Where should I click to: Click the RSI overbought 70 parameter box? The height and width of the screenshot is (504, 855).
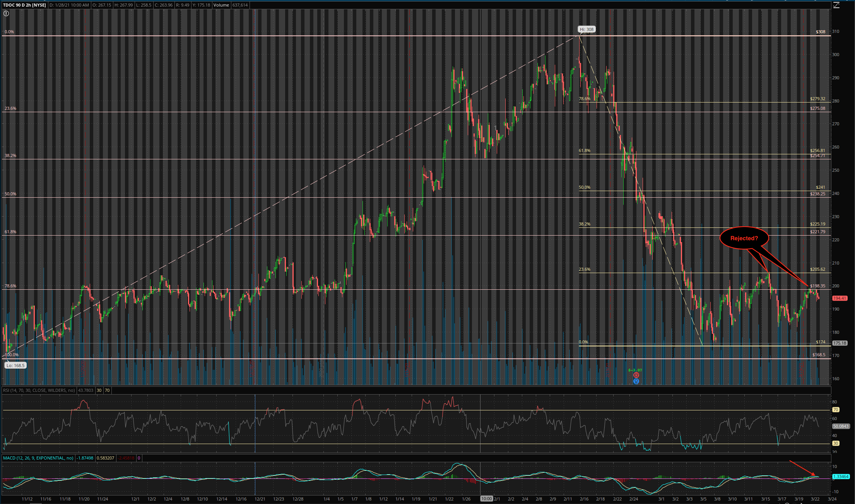point(107,390)
